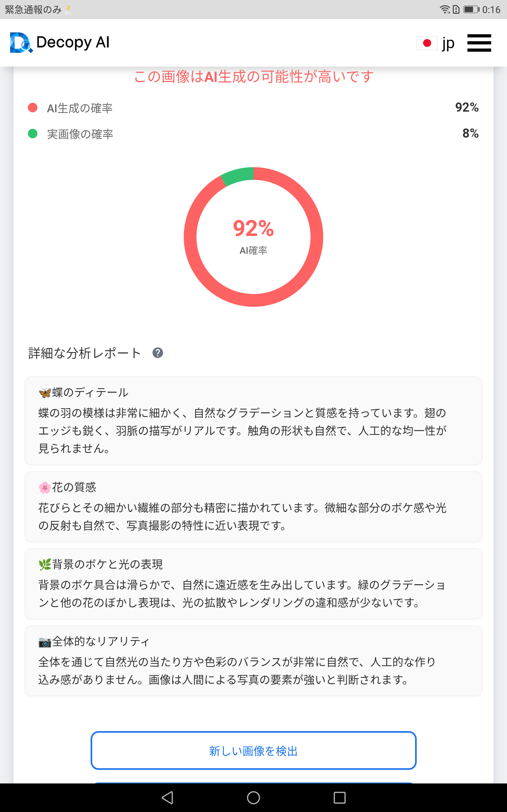Viewport: 507px width, 812px height.
Task: Click the flower emoji beside 花の質感
Action: tap(45, 488)
